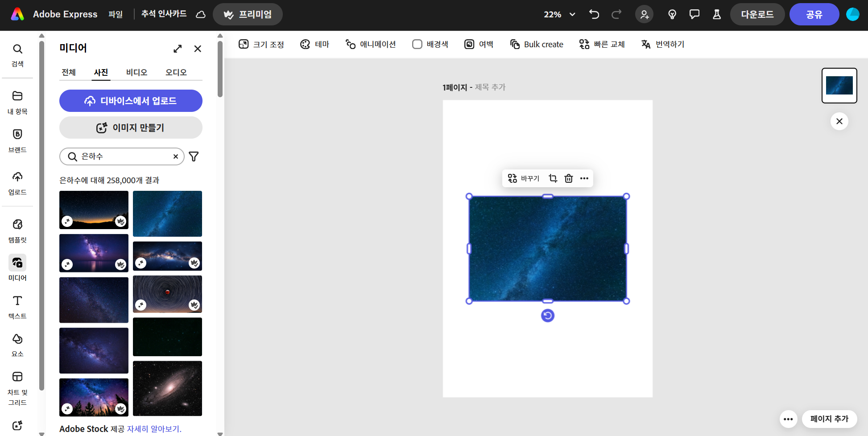Open the 여백 tool in the top toolbar
The image size is (868, 436).
[x=479, y=44]
